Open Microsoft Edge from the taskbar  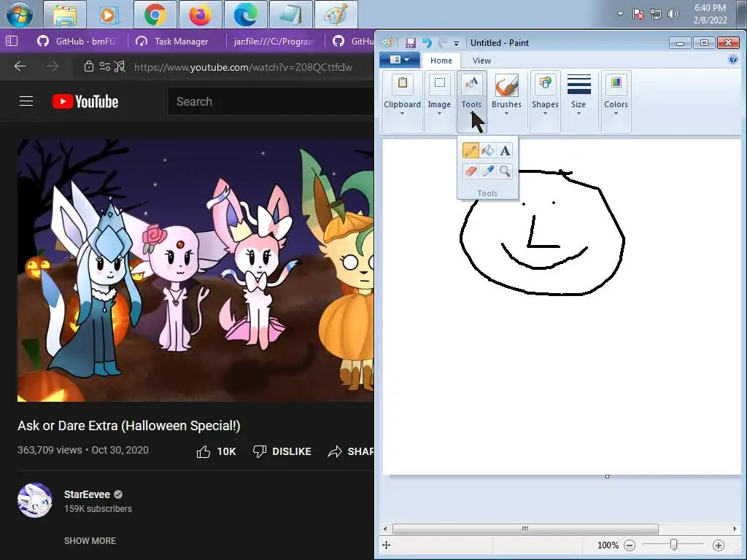coord(245,15)
